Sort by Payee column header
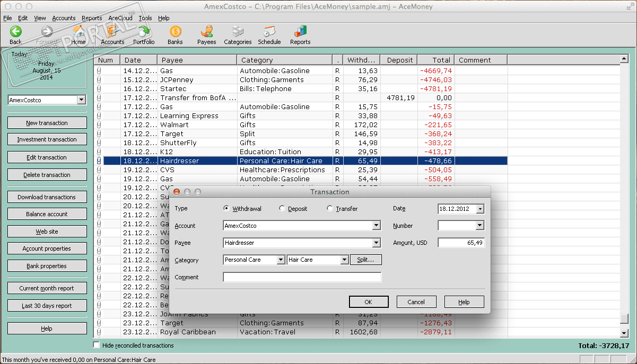Viewport: 637px width, 364px height. pos(197,60)
